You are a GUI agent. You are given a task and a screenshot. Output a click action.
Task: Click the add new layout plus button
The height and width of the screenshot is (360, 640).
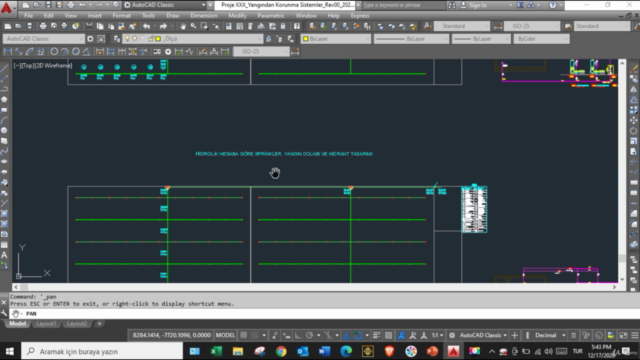tap(99, 324)
